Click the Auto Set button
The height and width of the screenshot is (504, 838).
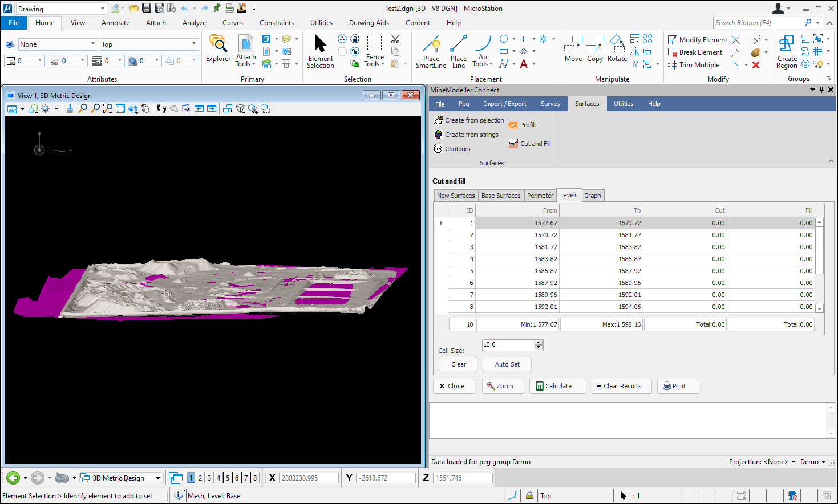(x=507, y=364)
